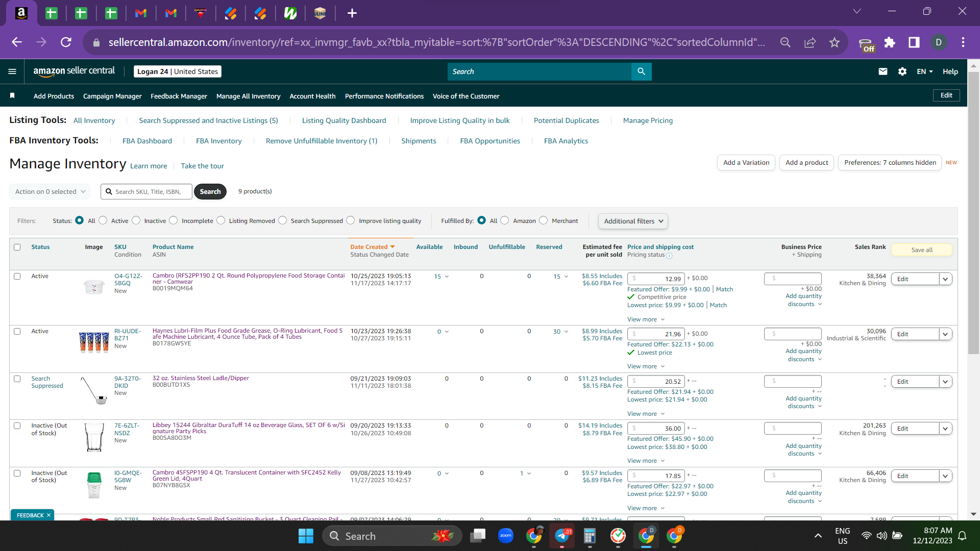Viewport: 980px width, 551px height.
Task: Open the browser zoom magnifier icon
Action: [786, 42]
